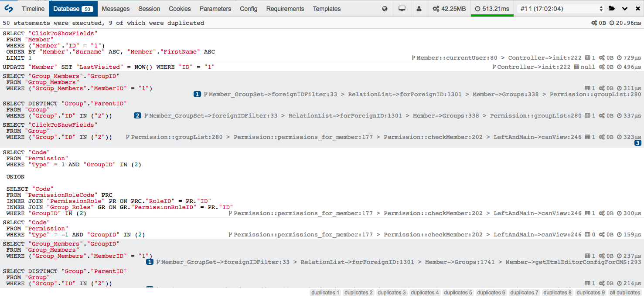
Task: Click the 496µs duration of UPDATE statement
Action: click(x=629, y=67)
